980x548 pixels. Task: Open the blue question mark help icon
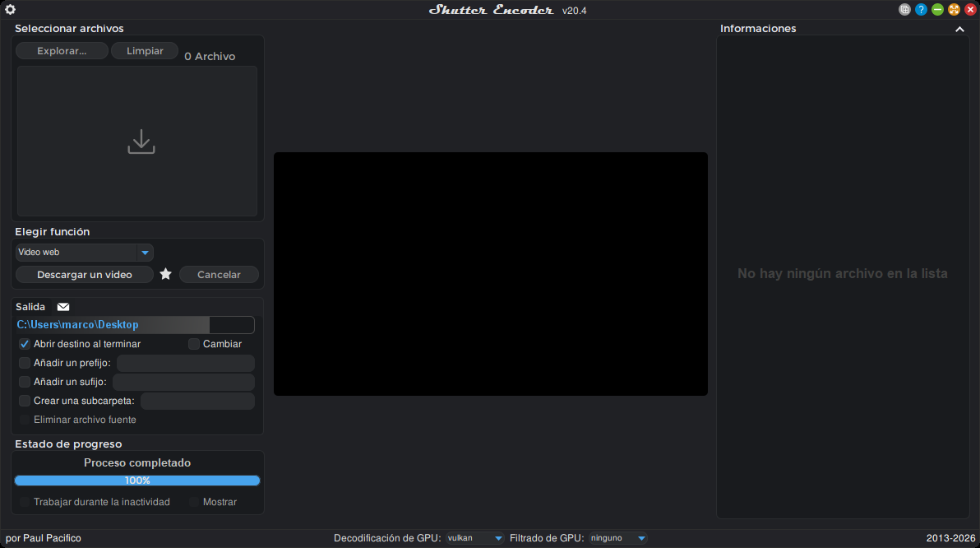pos(921,9)
